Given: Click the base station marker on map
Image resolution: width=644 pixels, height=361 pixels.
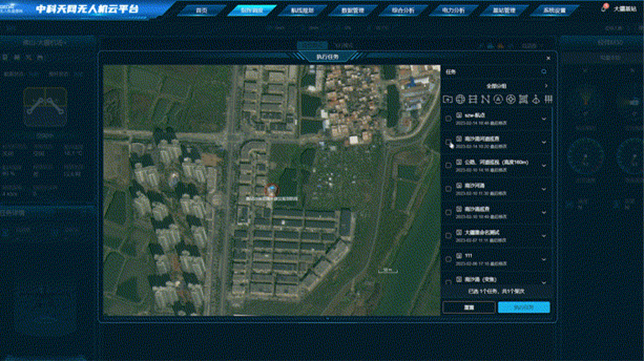Looking at the screenshot, I should [x=272, y=189].
